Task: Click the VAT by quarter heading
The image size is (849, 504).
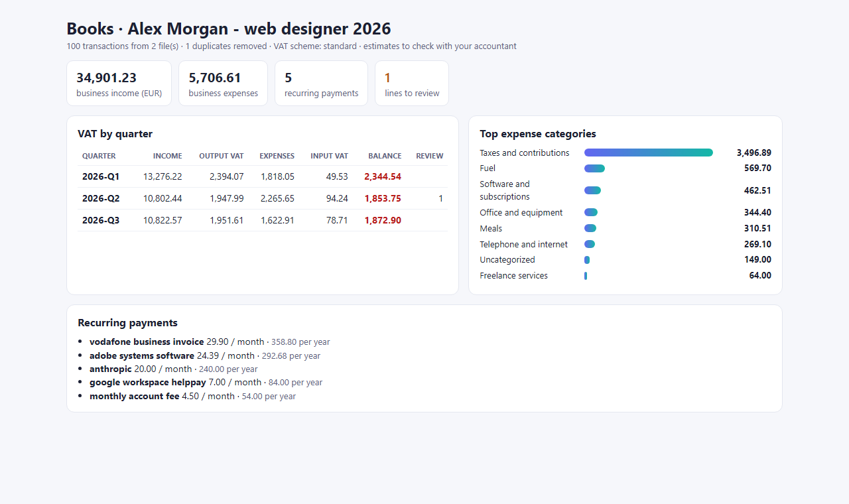Action: pos(115,134)
